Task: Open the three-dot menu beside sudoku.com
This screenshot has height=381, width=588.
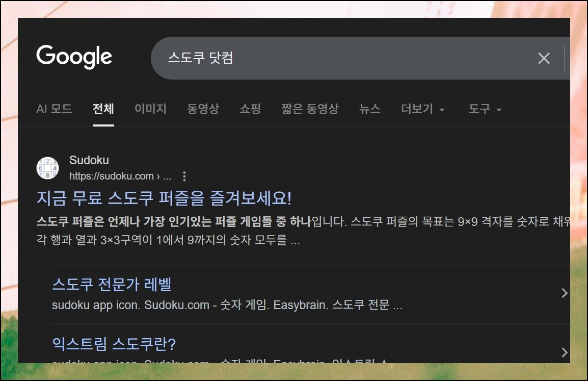Action: click(x=184, y=176)
